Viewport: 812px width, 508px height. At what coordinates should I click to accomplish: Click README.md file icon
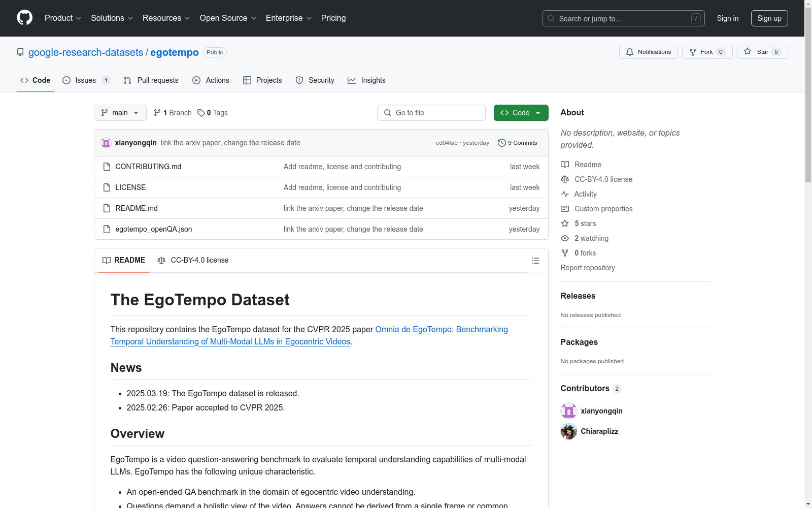coord(107,208)
